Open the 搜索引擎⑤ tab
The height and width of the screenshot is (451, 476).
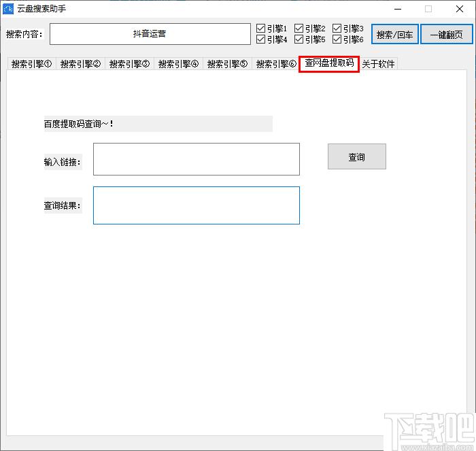(x=227, y=64)
